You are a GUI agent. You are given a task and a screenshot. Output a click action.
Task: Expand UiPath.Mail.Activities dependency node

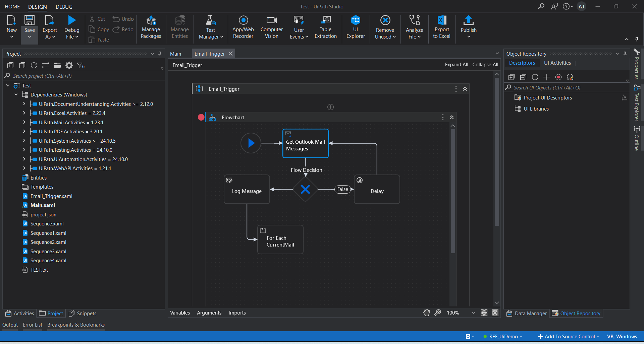click(24, 122)
